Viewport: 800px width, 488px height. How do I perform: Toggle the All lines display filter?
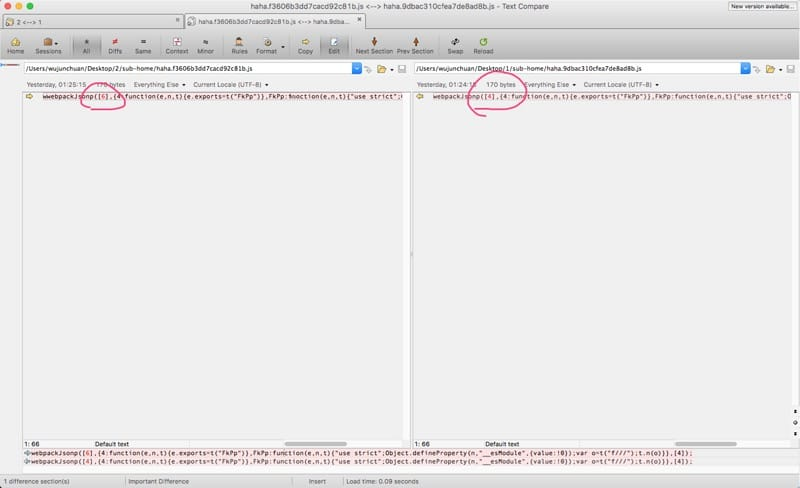coord(86,45)
